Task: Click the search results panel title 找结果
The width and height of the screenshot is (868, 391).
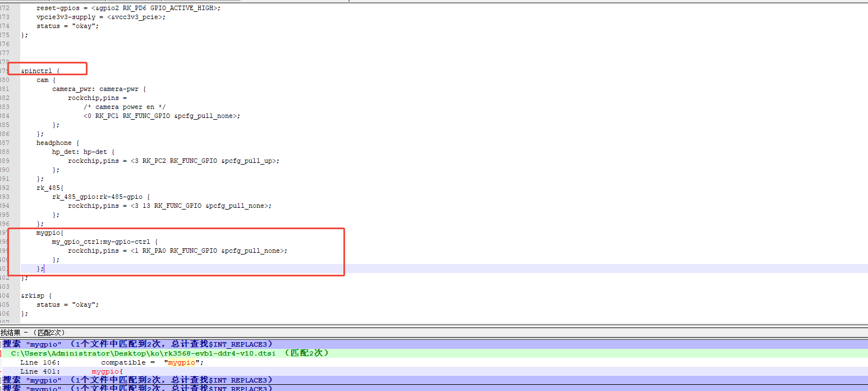Action: pos(33,333)
